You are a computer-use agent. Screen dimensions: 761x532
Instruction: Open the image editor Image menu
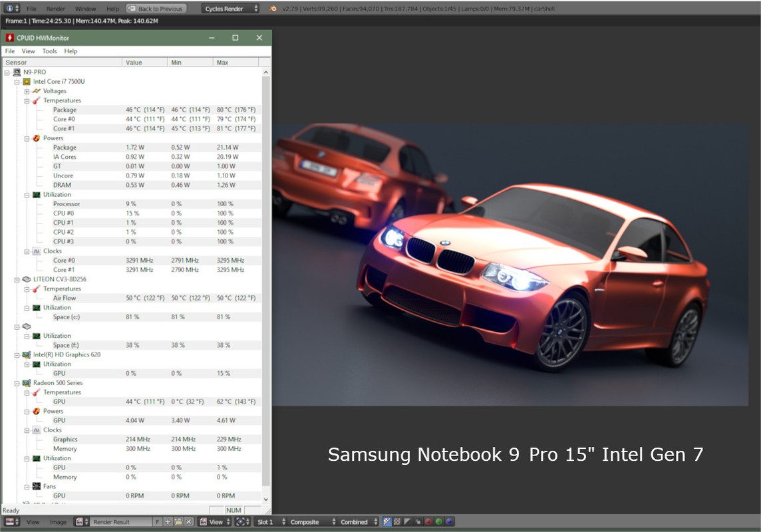coord(59,522)
